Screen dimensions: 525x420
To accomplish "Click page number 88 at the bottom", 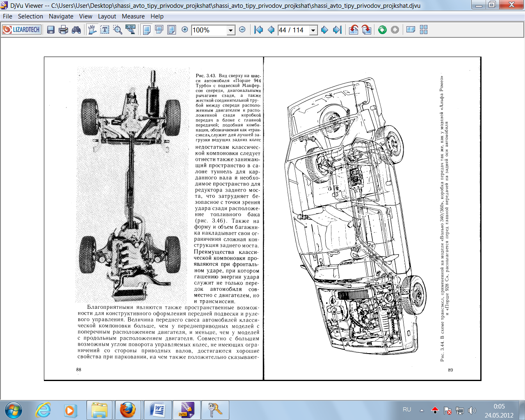I will pos(79,370).
